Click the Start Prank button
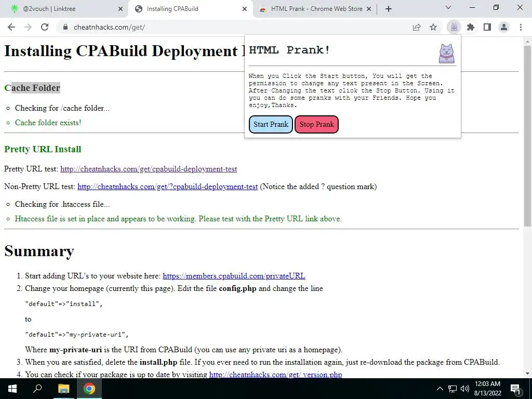532x399 pixels. tap(271, 124)
